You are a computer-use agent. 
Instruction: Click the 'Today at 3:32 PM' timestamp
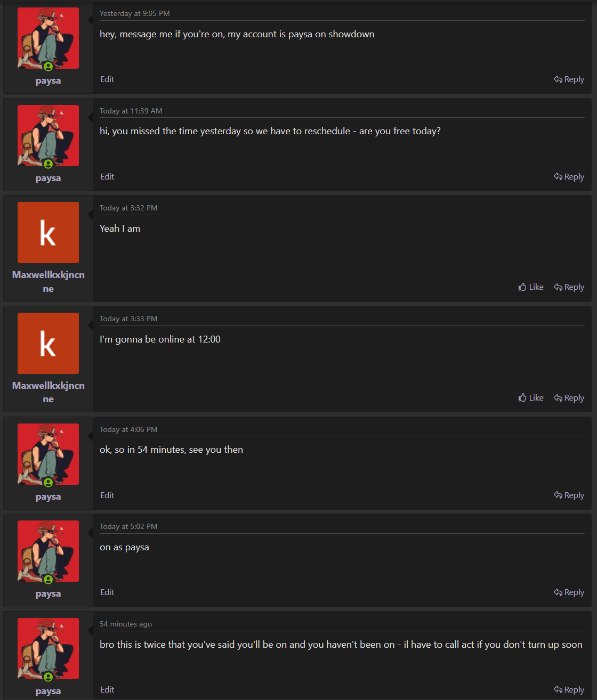(128, 208)
